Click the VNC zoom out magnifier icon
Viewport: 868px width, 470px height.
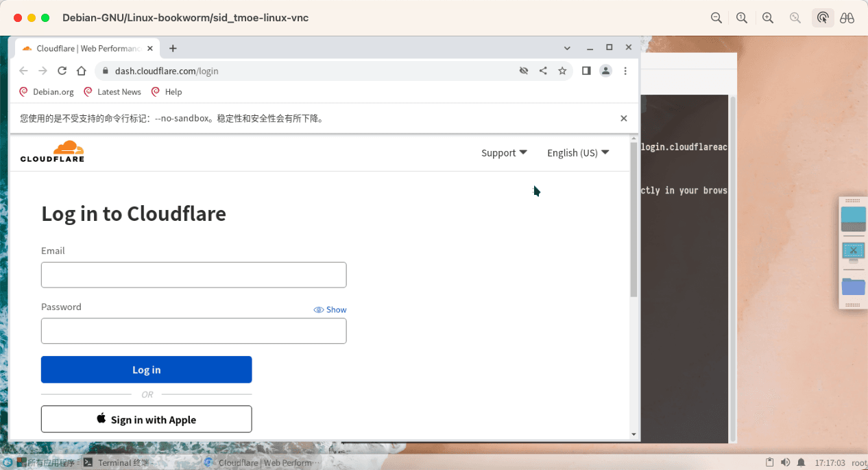pyautogui.click(x=716, y=18)
